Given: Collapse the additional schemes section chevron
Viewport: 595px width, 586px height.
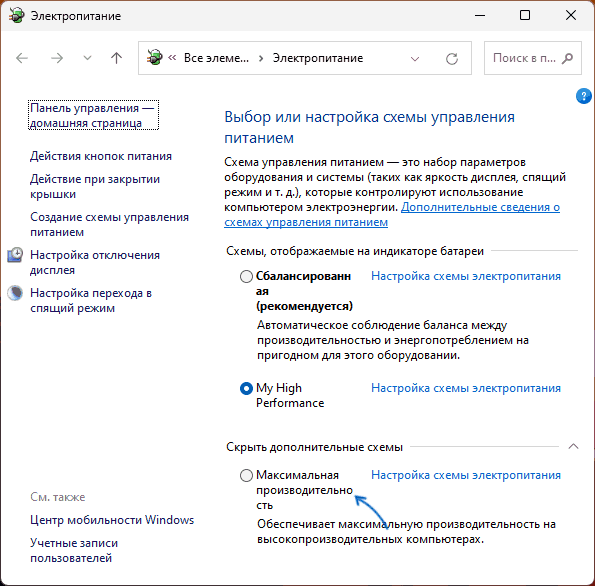Looking at the screenshot, I should (573, 446).
